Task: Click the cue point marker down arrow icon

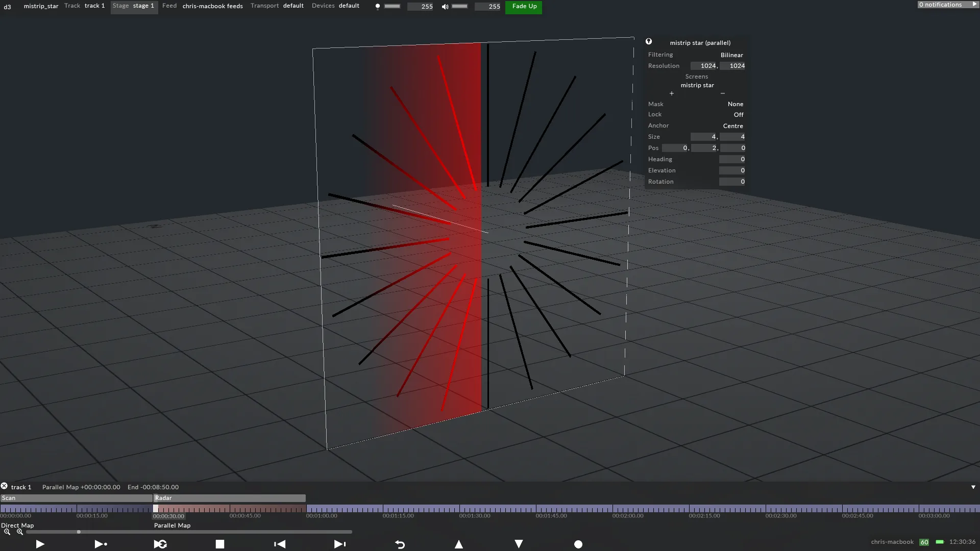Action: pyautogui.click(x=518, y=543)
